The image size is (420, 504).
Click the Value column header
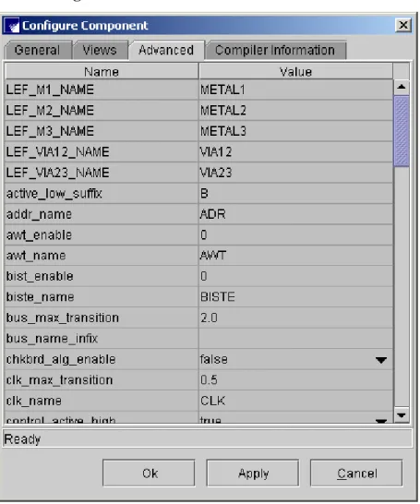point(295,72)
